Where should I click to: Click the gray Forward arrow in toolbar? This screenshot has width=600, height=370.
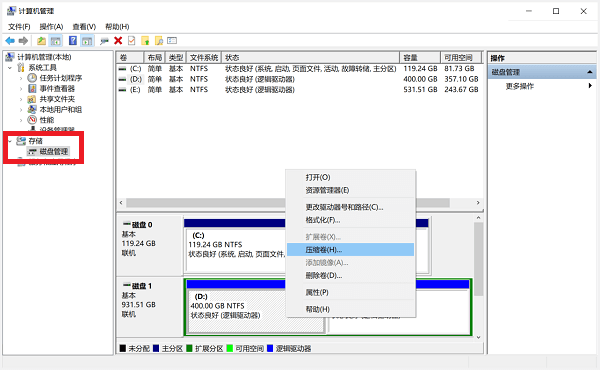coord(23,41)
